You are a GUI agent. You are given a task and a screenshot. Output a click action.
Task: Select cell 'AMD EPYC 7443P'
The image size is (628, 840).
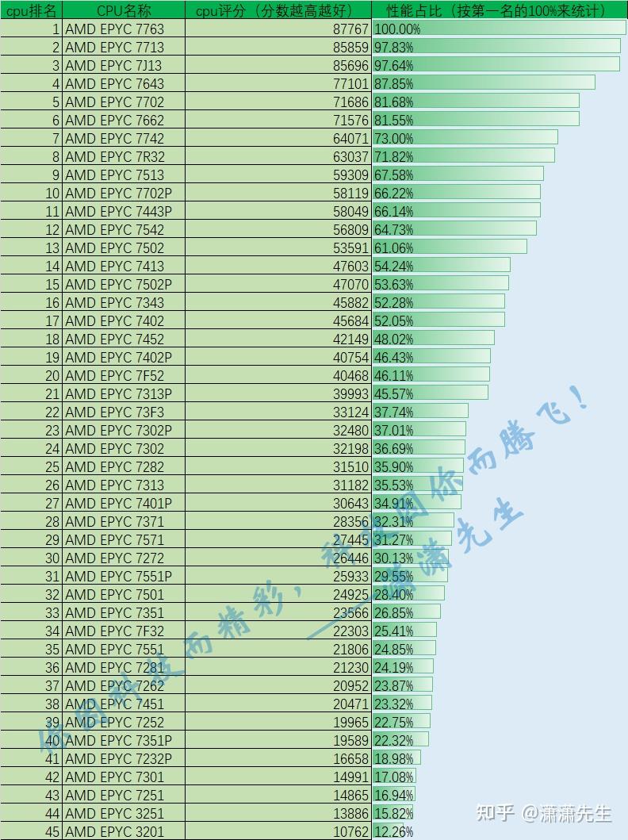pyautogui.click(x=124, y=210)
